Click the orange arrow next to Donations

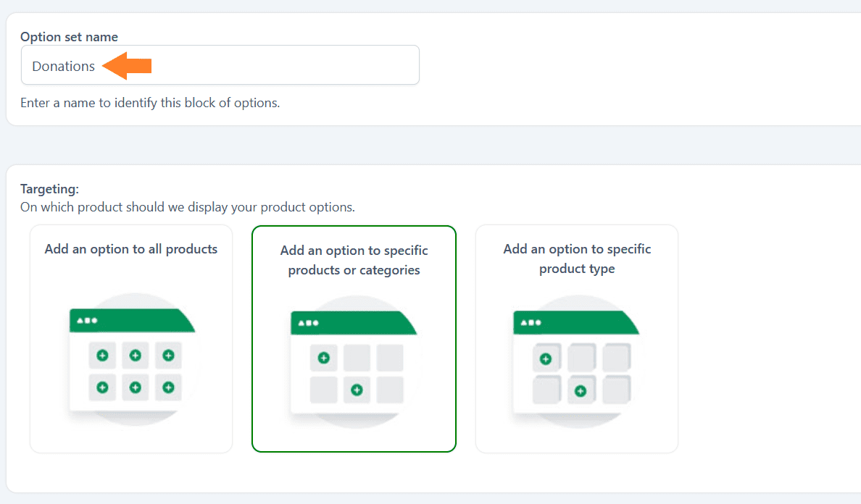[127, 66]
